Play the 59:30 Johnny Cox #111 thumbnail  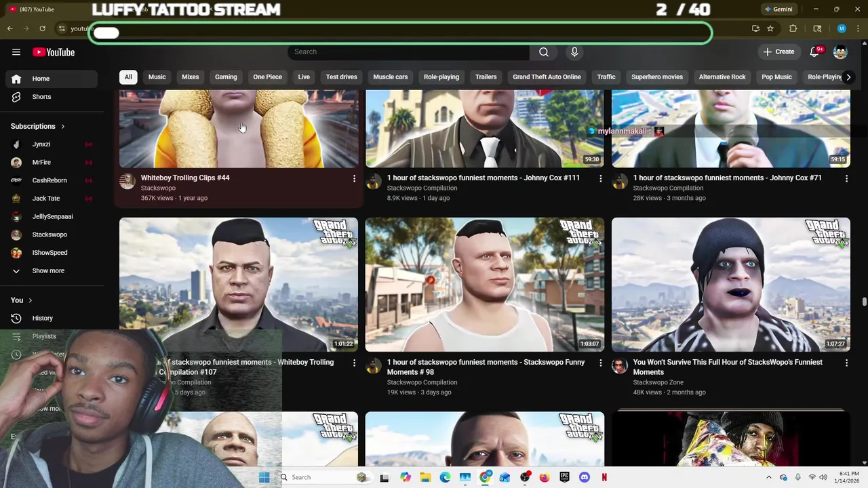tap(484, 129)
